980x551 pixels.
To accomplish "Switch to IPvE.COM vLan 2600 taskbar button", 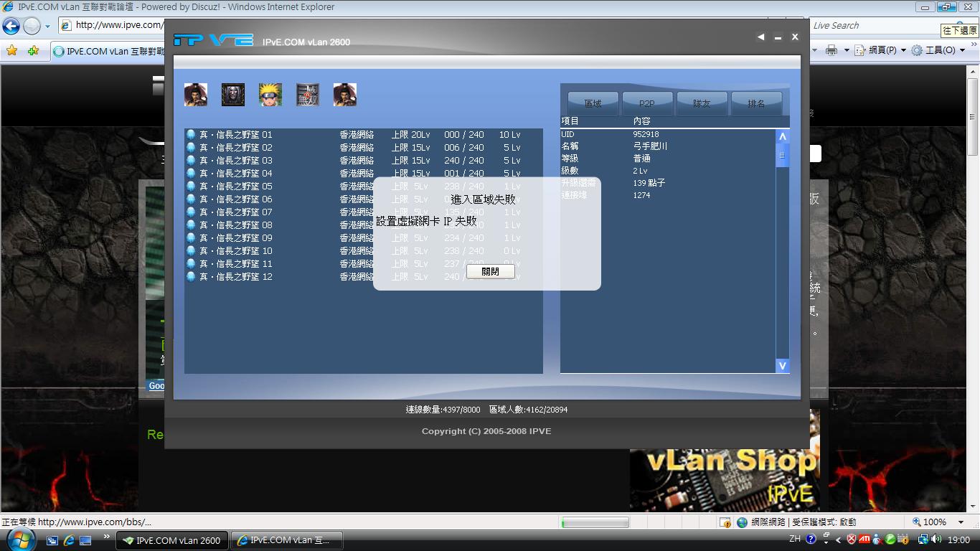I will point(172,540).
